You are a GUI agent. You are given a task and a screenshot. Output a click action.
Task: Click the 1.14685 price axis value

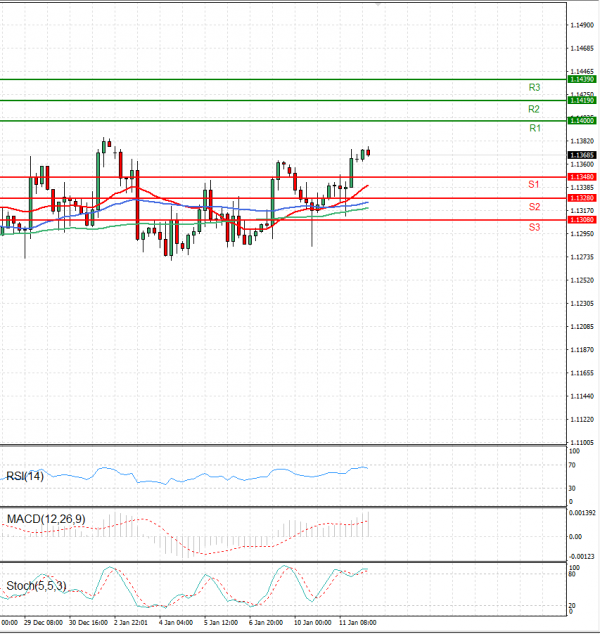[582, 49]
